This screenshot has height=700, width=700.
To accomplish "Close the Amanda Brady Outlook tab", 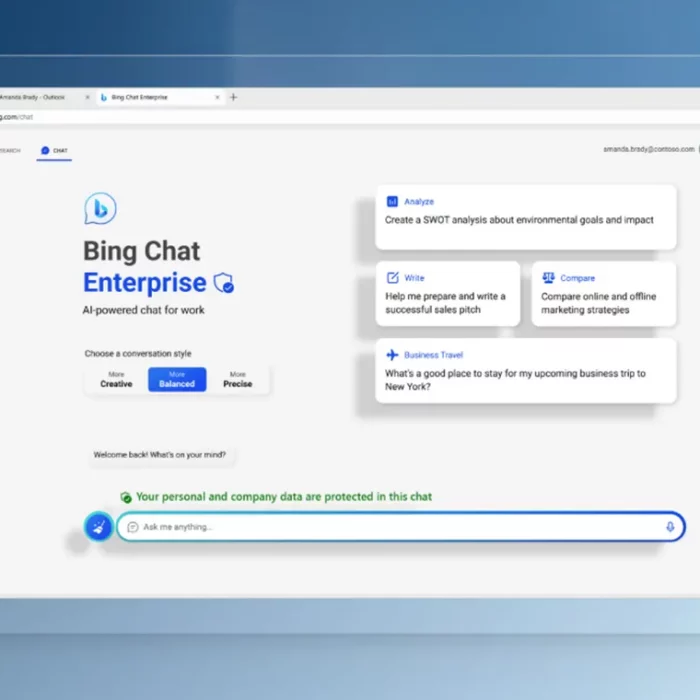I will click(x=87, y=97).
